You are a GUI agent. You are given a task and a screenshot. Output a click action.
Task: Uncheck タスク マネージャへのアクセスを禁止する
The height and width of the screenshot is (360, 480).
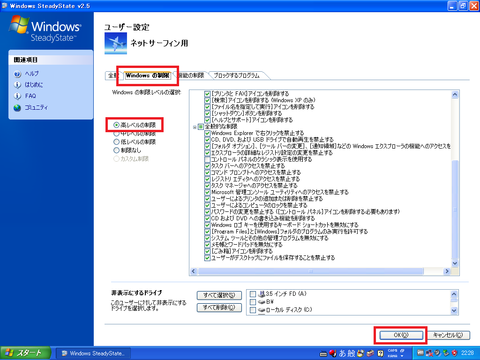click(x=207, y=186)
